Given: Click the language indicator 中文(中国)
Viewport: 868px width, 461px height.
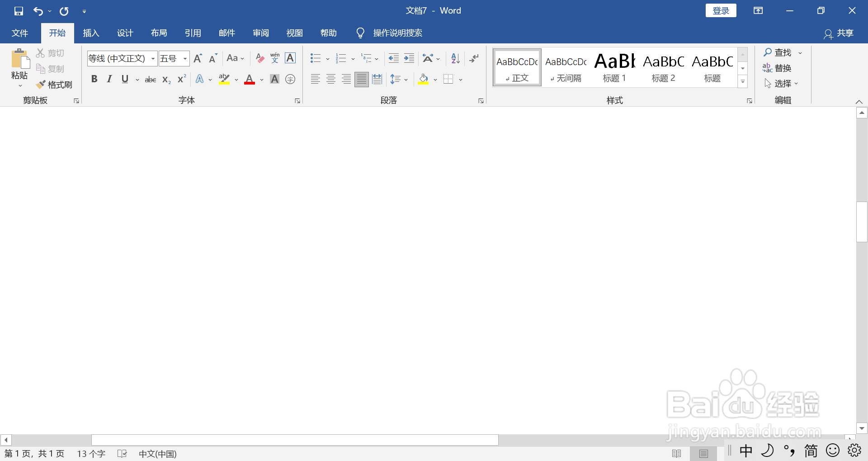Looking at the screenshot, I should pyautogui.click(x=157, y=454).
